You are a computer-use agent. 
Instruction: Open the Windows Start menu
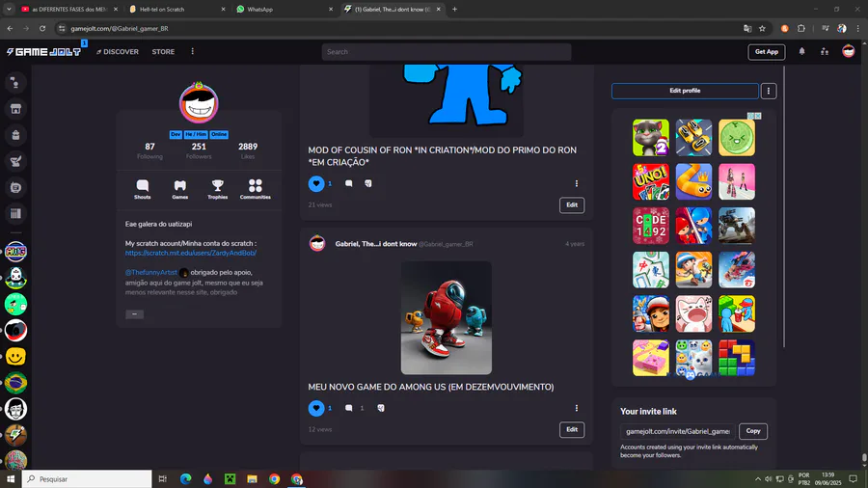11,479
